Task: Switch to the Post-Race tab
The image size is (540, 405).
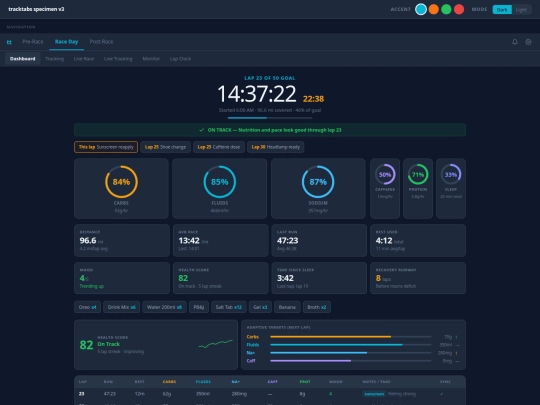Action: pos(101,42)
